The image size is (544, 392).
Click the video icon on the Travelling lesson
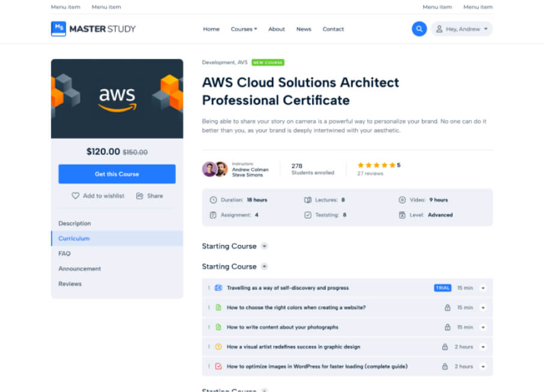[218, 288]
